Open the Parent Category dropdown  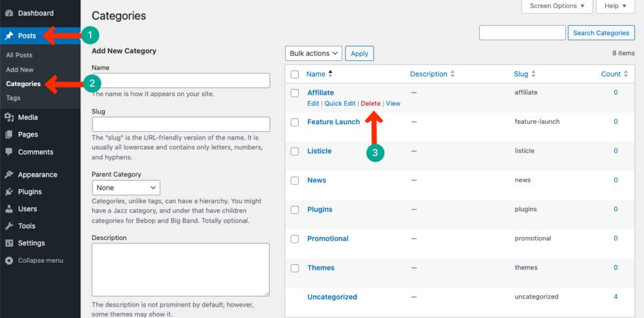[126, 187]
